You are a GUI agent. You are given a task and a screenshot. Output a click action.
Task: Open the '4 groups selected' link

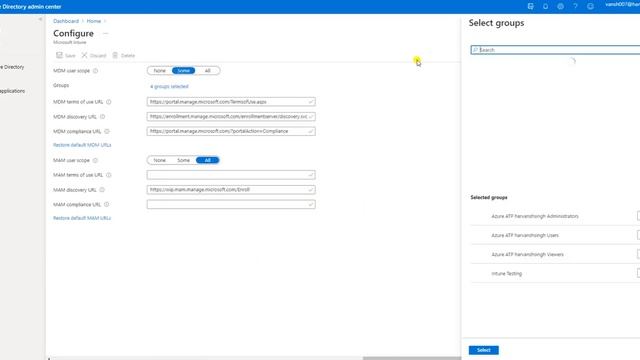[x=169, y=87]
